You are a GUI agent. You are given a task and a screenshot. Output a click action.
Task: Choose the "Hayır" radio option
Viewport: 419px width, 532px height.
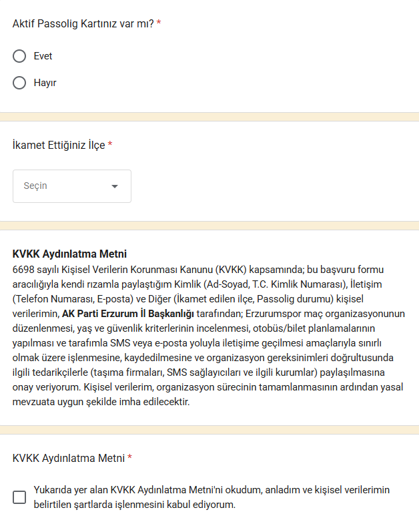(19, 83)
